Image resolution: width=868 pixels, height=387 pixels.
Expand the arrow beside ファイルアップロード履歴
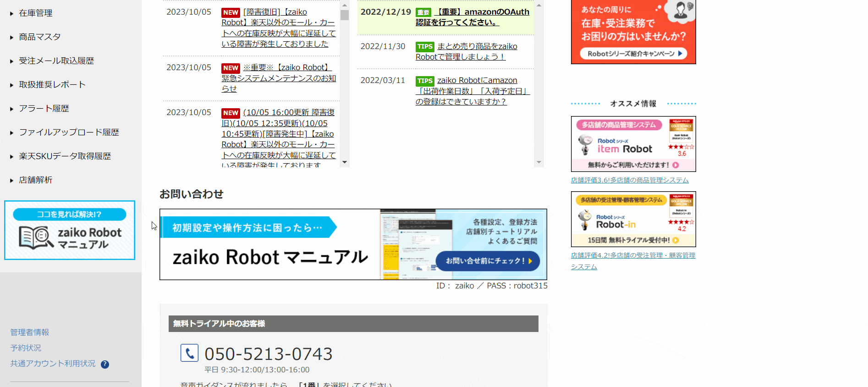coord(12,133)
